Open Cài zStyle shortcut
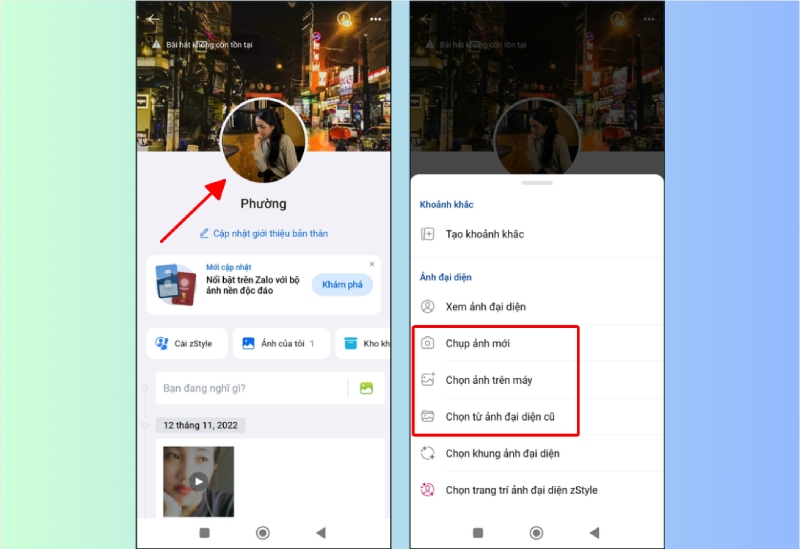Image resolution: width=800 pixels, height=549 pixels. pos(187,343)
